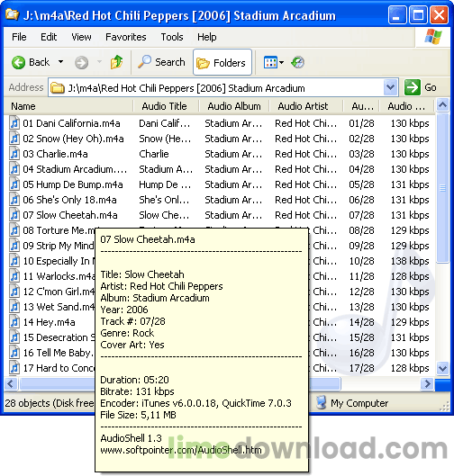Open the Views dropdown button
This screenshot has width=454, height=476.
pyautogui.click(x=274, y=63)
